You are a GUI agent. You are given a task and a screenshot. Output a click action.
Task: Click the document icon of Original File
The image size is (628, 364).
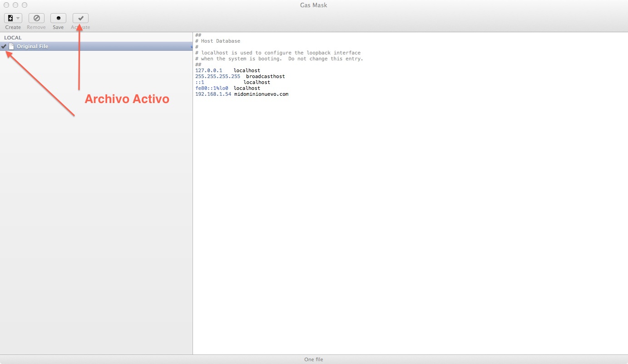tap(11, 46)
